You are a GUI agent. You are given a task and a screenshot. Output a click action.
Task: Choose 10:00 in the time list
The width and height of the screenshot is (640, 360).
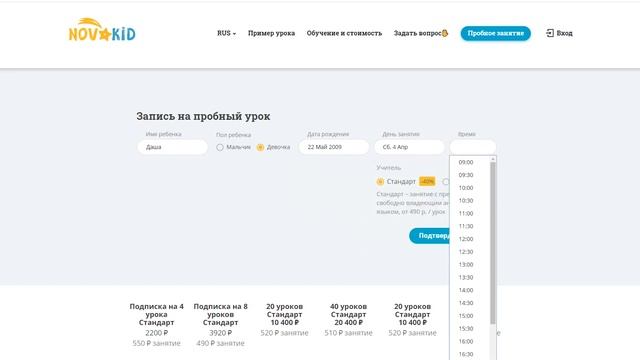pyautogui.click(x=466, y=188)
